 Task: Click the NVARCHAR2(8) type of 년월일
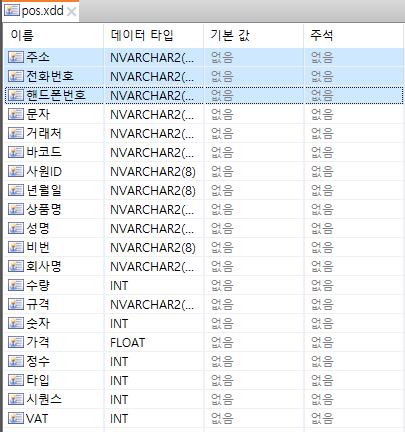coord(153,191)
